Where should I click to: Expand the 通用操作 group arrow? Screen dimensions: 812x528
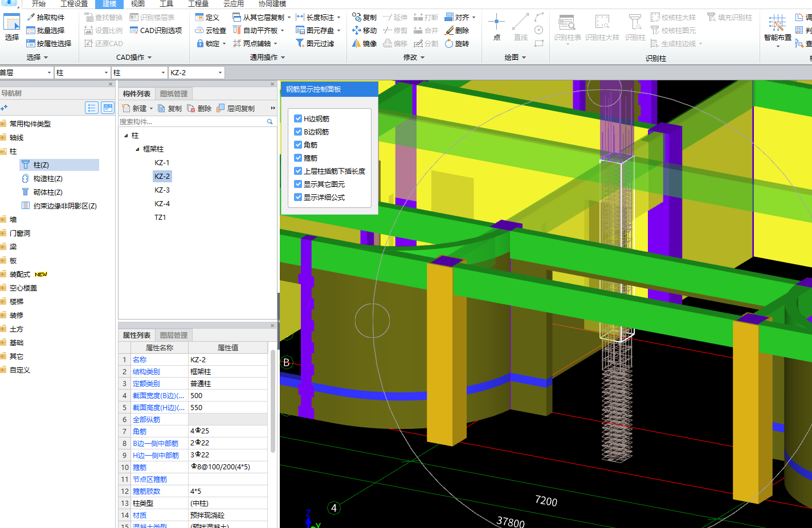pos(283,58)
